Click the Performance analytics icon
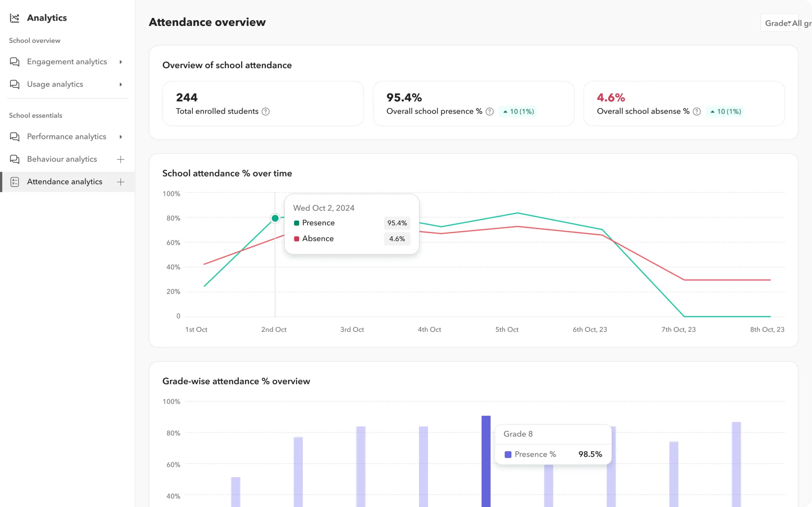Image resolution: width=812 pixels, height=507 pixels. tap(15, 137)
